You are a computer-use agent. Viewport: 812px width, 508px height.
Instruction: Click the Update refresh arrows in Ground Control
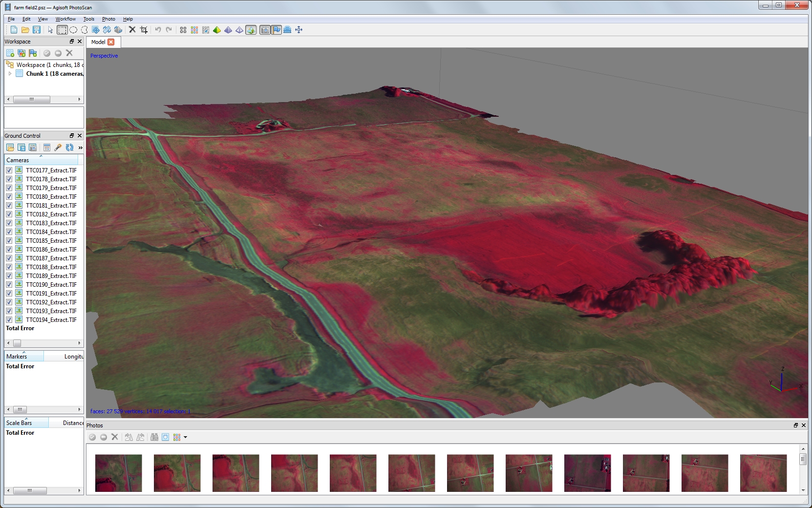coord(69,148)
